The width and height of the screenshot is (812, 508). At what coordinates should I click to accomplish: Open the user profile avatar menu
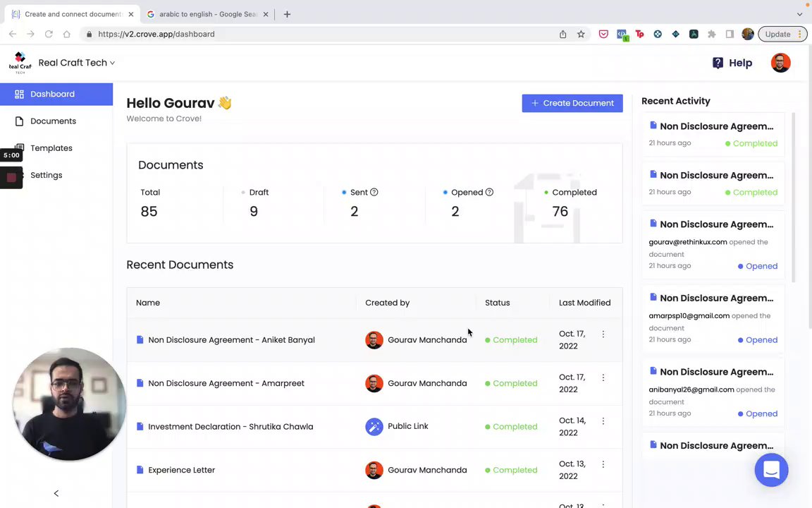[780, 63]
